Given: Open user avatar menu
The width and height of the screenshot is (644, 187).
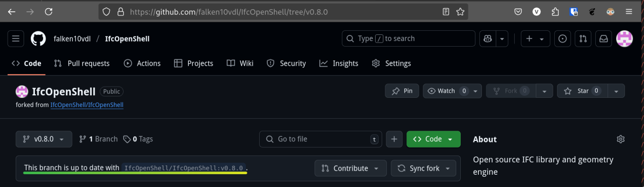Looking at the screenshot, I should click(x=625, y=38).
